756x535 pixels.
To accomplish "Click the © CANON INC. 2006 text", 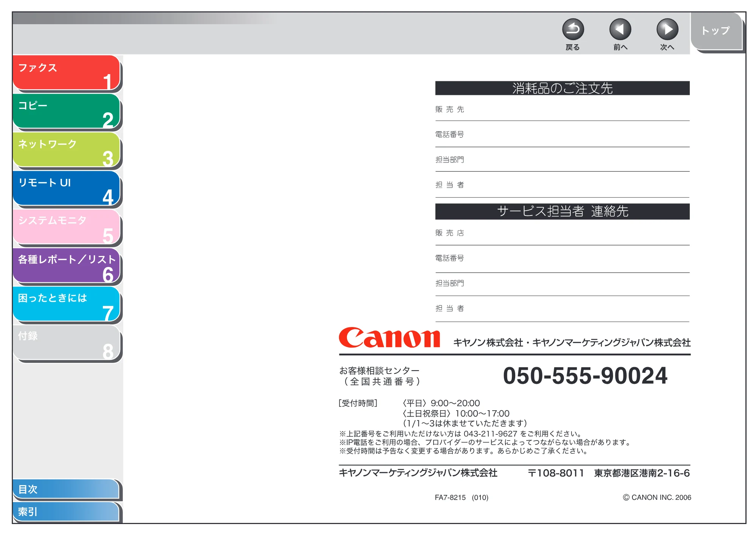I will [657, 498].
